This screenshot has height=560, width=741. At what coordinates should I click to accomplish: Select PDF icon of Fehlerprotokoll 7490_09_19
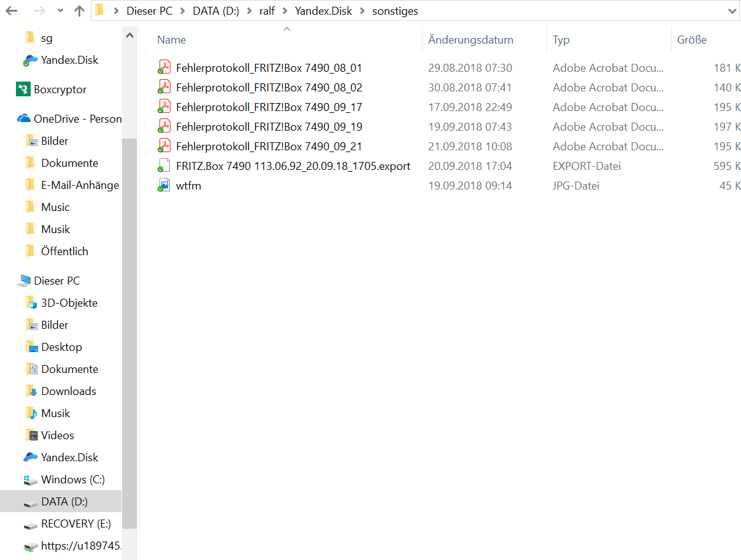click(x=164, y=126)
